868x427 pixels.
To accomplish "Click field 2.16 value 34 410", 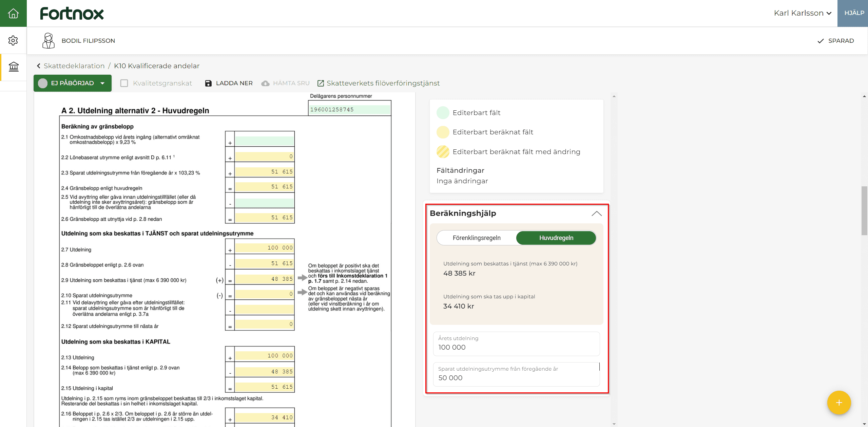I will click(265, 417).
